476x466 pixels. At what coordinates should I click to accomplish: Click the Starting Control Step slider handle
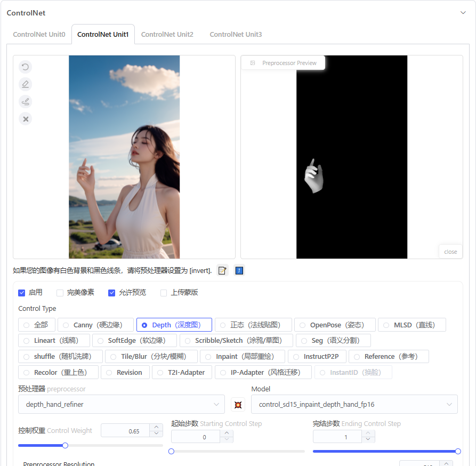pyautogui.click(x=171, y=452)
